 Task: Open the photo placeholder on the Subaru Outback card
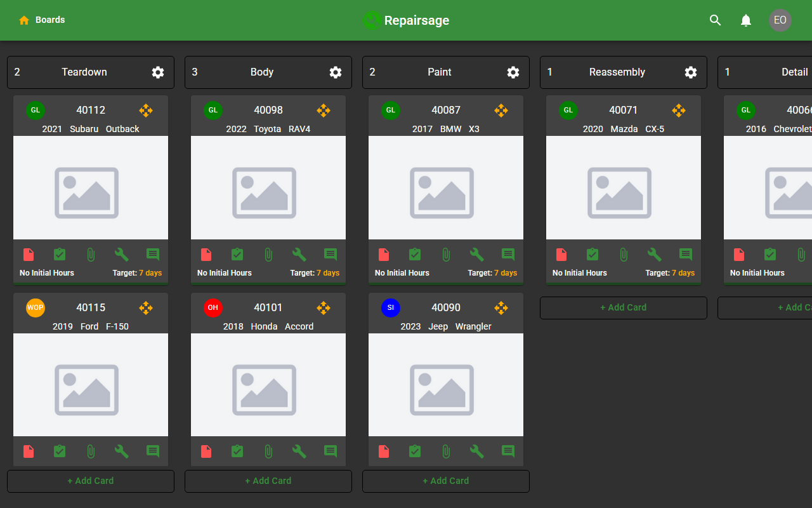tap(91, 188)
